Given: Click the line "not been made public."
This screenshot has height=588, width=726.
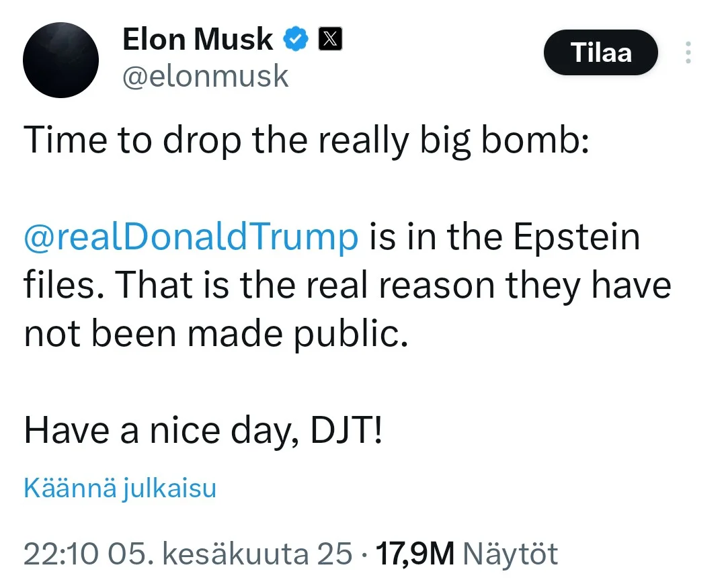Looking at the screenshot, I should 216,334.
